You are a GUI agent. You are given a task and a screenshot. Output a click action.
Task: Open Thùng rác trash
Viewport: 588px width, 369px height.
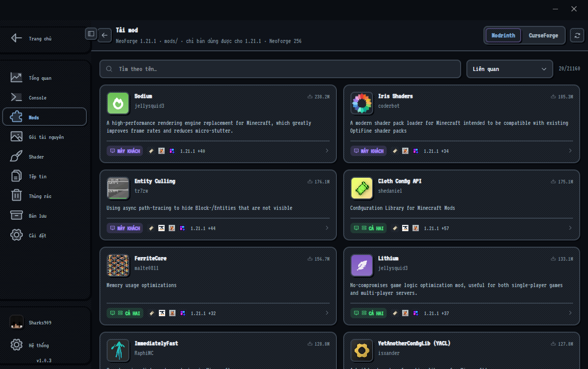[x=45, y=196]
